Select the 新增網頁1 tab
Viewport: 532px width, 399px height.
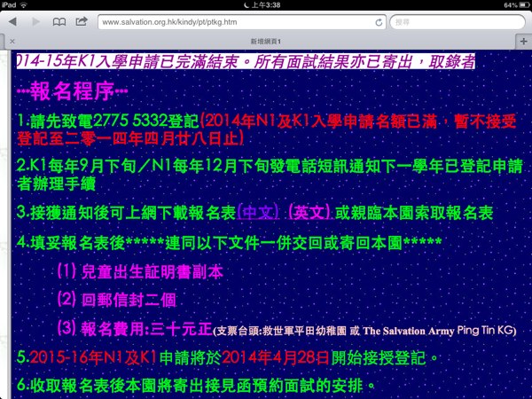(266, 42)
